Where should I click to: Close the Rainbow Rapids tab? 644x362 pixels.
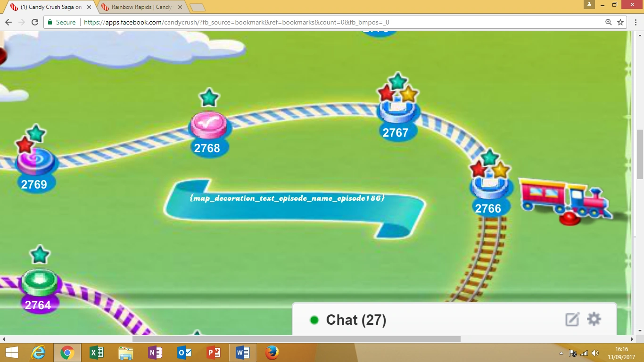coord(180,7)
